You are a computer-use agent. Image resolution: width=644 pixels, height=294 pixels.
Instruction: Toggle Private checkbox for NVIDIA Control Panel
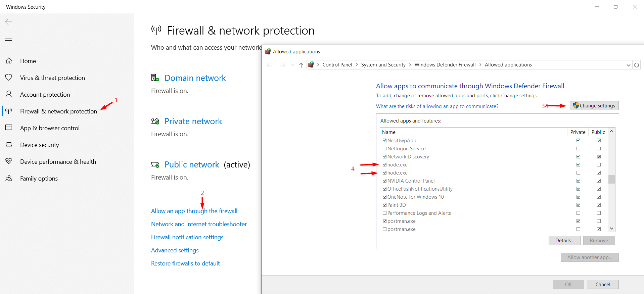coord(578,181)
